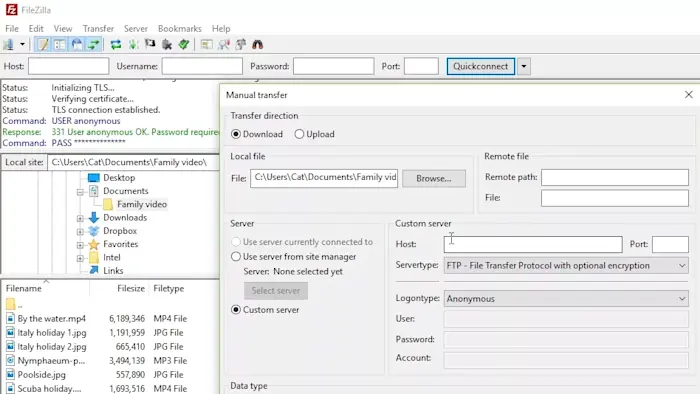Open directory listing filters dialog
Viewport: 700px width, 394px height.
point(206,45)
